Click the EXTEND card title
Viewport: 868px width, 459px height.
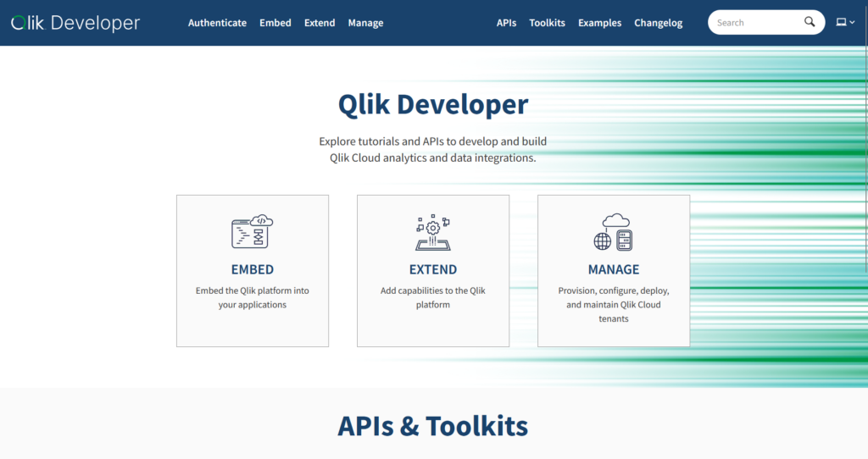[432, 269]
